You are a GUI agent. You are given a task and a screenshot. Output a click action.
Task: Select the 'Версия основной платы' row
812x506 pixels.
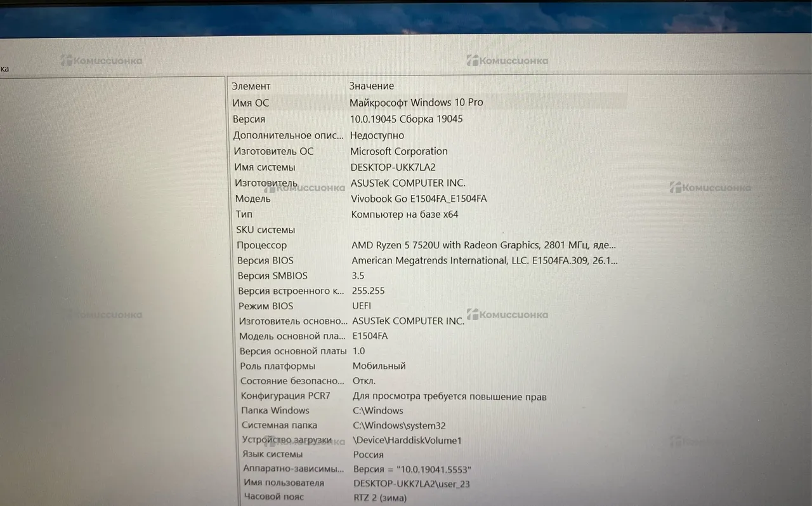click(293, 351)
